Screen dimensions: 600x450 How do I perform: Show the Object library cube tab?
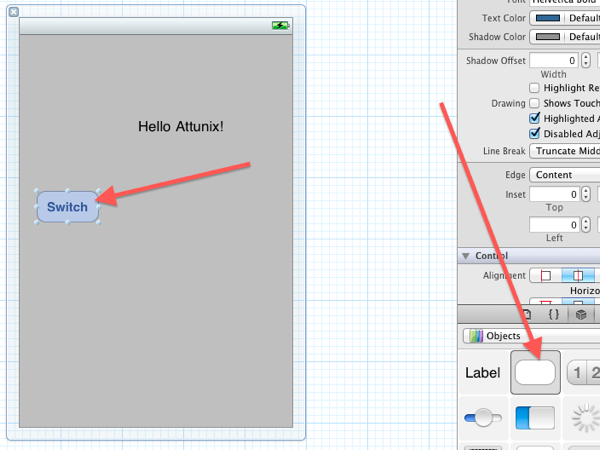tap(581, 315)
